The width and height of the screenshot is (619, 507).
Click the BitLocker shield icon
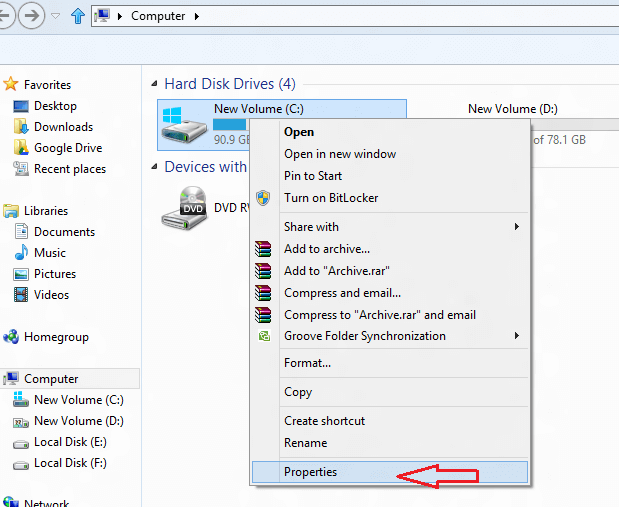click(x=263, y=198)
